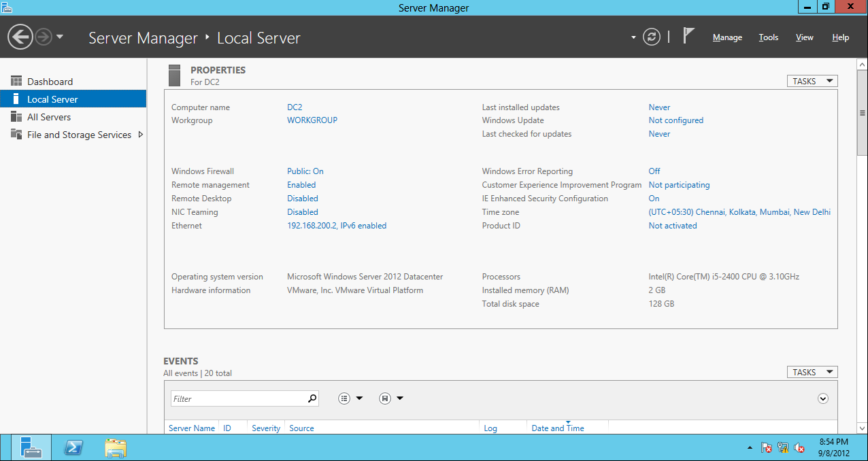868x461 pixels.
Task: Click the Windows Update Not configured link
Action: tap(675, 120)
